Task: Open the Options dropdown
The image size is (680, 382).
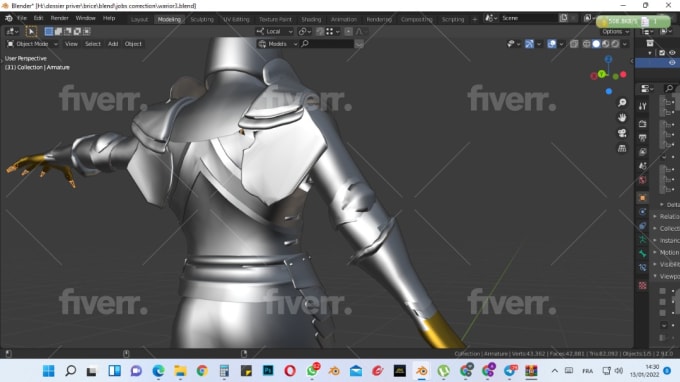Action: (x=615, y=31)
